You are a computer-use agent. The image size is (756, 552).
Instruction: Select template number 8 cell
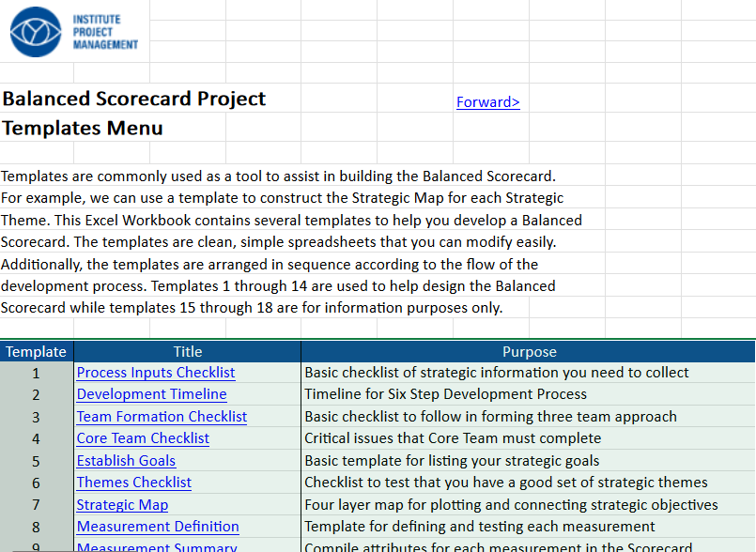click(x=37, y=527)
